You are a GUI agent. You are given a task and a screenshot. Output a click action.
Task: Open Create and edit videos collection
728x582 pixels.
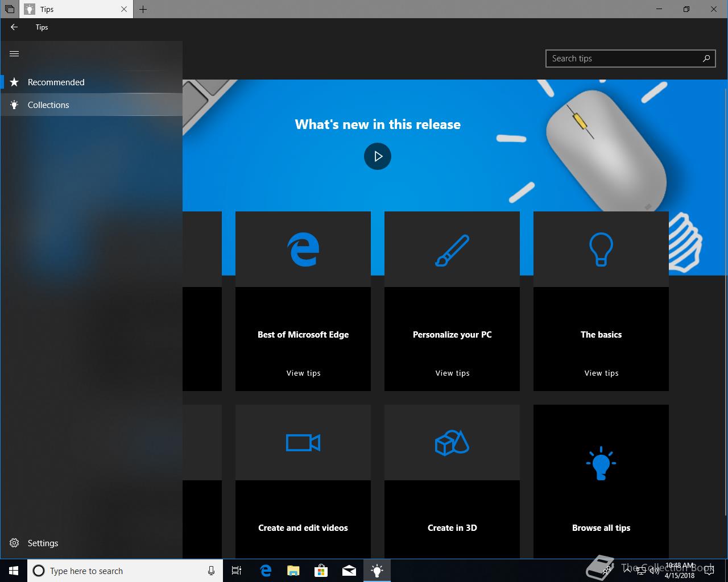(303, 527)
